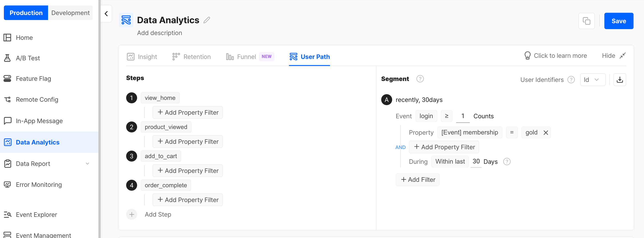Remove the gold value with X

[x=545, y=133]
